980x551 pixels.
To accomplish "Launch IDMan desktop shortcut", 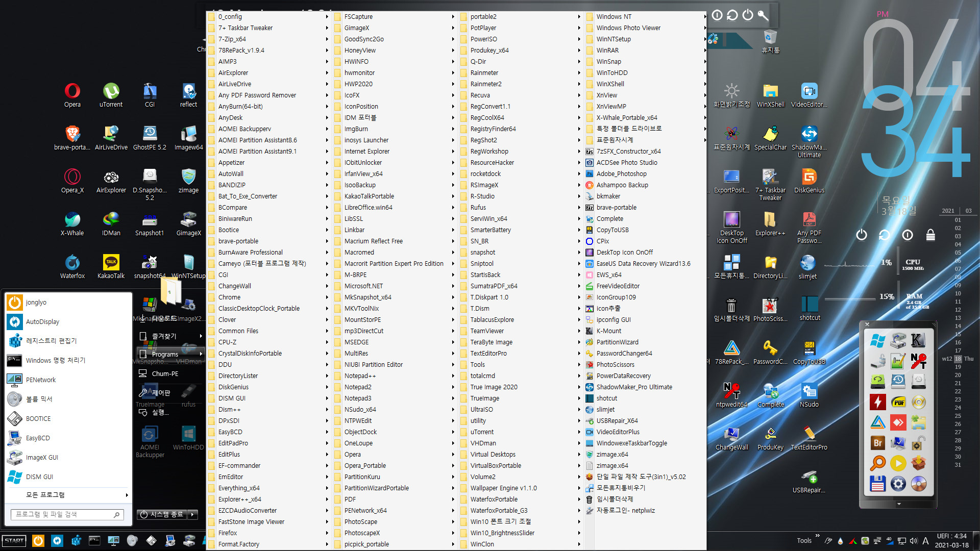I will tap(111, 223).
